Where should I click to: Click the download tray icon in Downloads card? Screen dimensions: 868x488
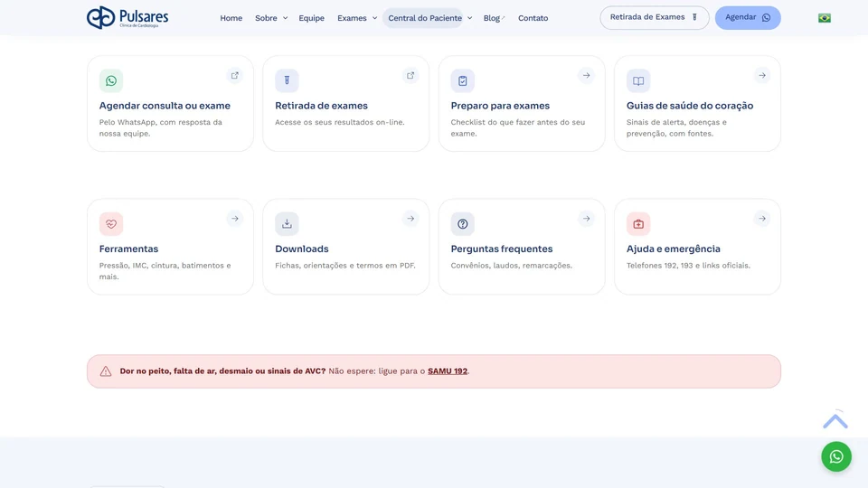pyautogui.click(x=287, y=224)
